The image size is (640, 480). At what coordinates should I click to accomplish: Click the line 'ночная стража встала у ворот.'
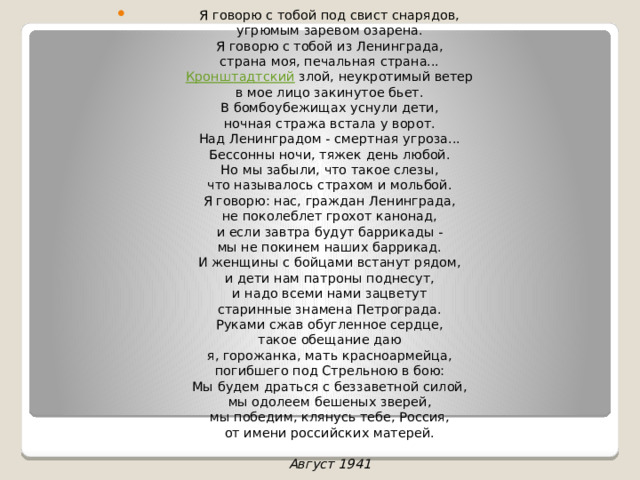click(329, 124)
